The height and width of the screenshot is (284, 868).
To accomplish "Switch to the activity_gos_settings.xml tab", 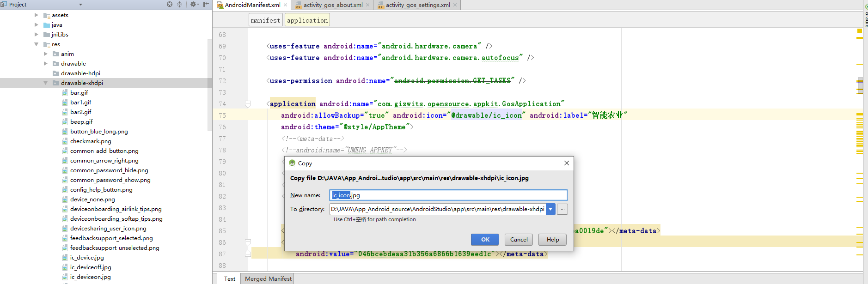I will point(418,5).
